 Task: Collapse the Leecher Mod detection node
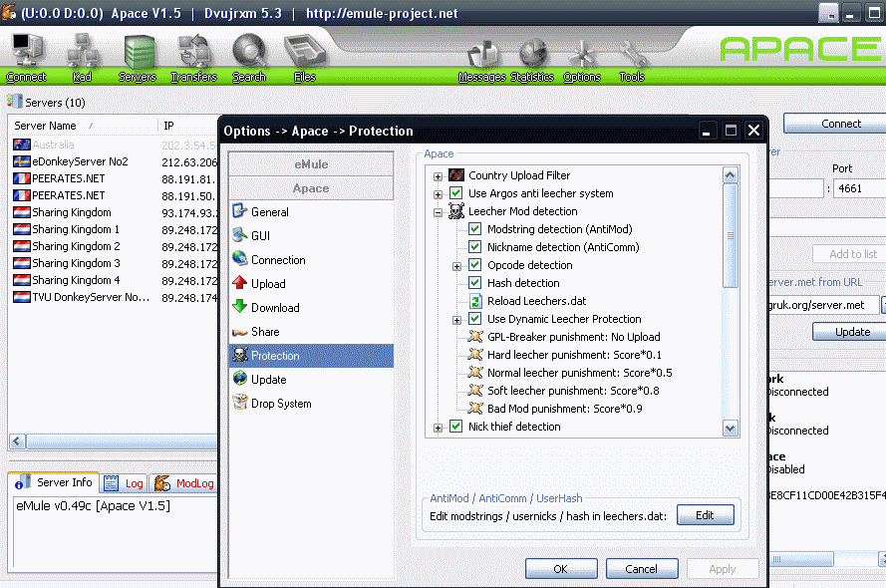pos(438,213)
